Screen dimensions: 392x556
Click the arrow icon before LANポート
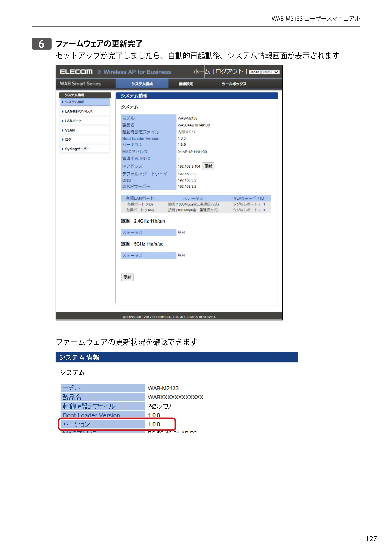pyautogui.click(x=63, y=121)
